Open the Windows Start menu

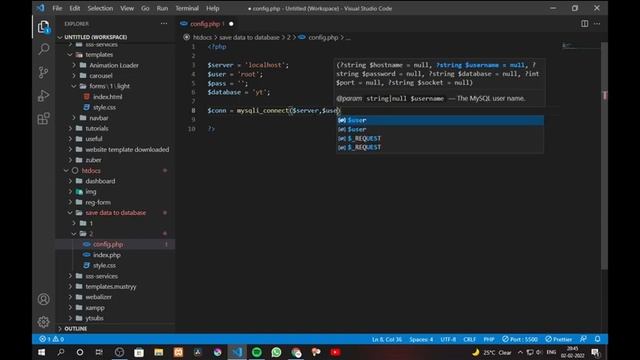(41, 352)
